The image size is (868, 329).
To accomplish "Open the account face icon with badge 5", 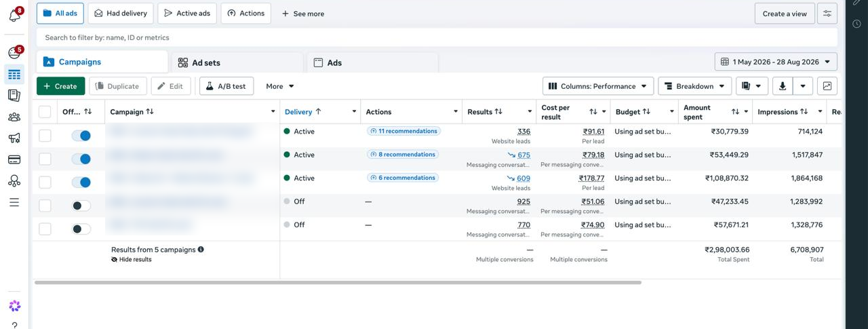I will tap(14, 53).
